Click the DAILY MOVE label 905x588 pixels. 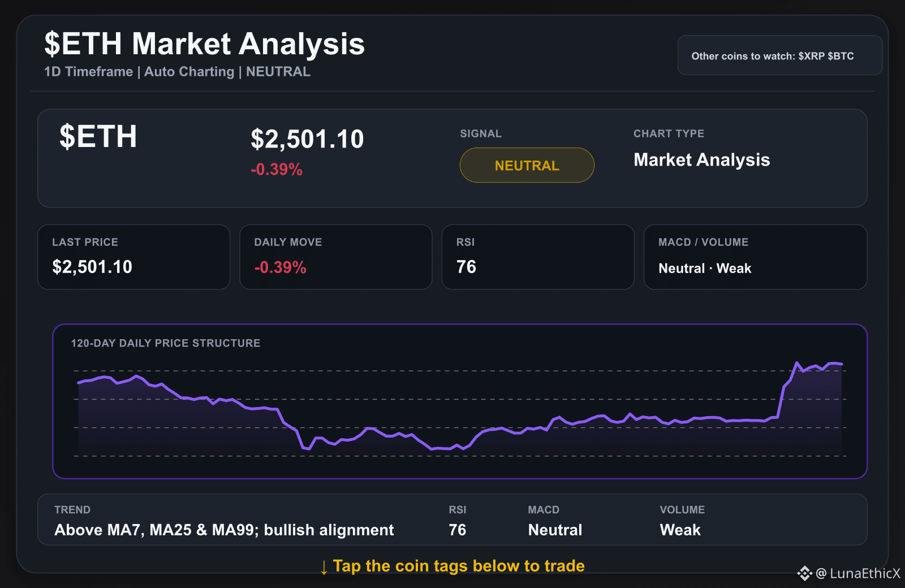tap(288, 242)
